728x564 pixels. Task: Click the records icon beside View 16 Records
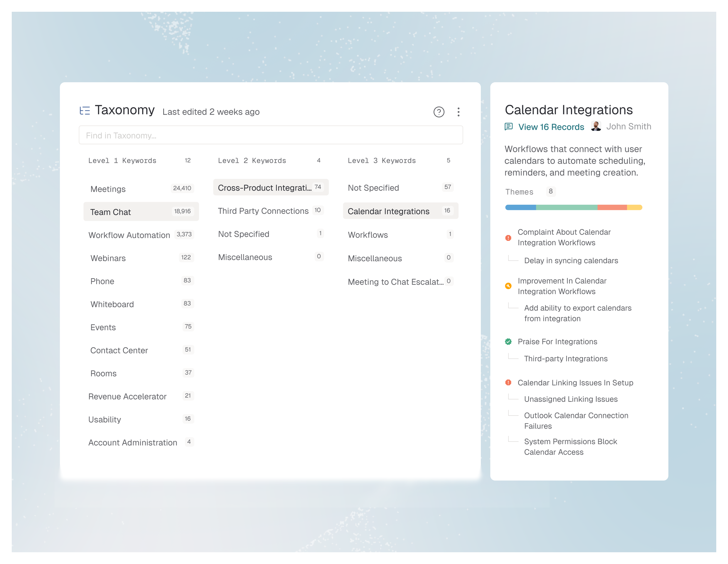click(508, 126)
